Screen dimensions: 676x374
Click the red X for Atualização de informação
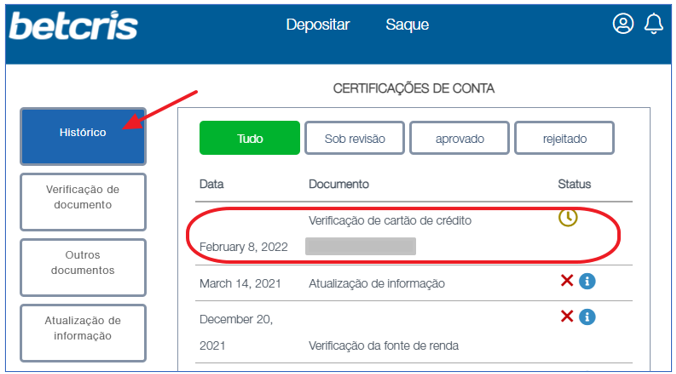click(566, 281)
